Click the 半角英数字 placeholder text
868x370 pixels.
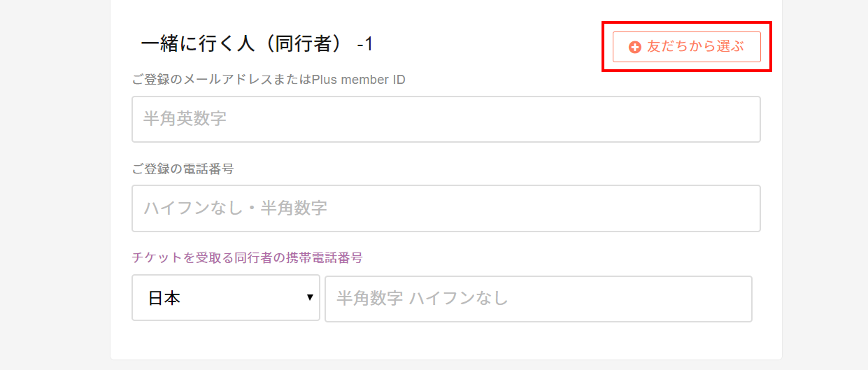(x=185, y=119)
